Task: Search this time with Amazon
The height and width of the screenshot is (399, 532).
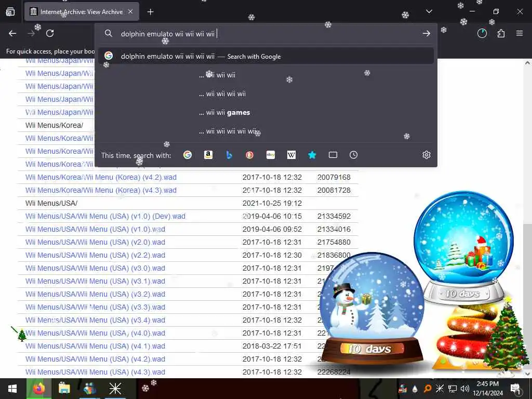Action: pyautogui.click(x=208, y=155)
